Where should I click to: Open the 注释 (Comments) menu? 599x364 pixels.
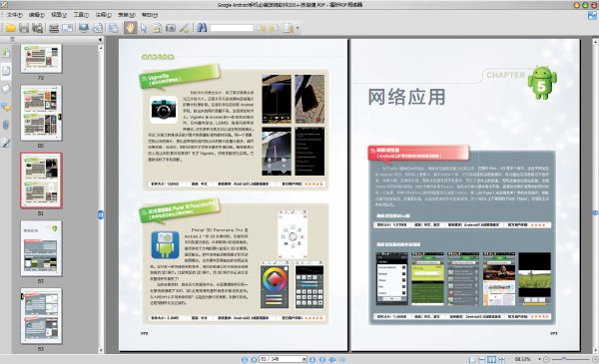click(x=103, y=15)
